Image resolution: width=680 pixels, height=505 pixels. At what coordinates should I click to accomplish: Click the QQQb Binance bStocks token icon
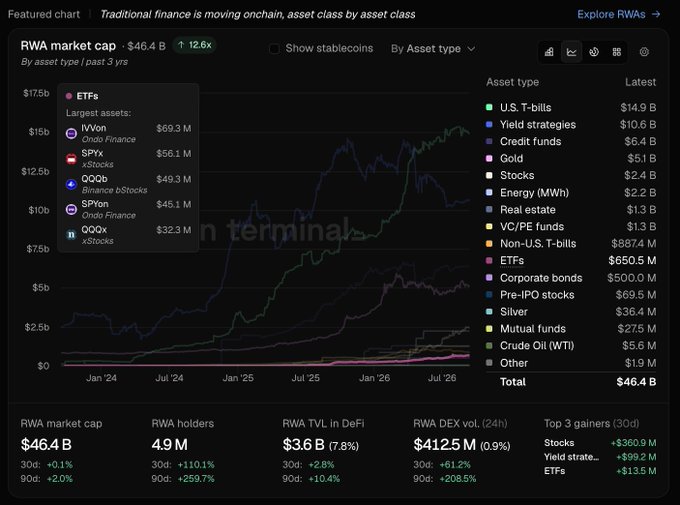(71, 184)
